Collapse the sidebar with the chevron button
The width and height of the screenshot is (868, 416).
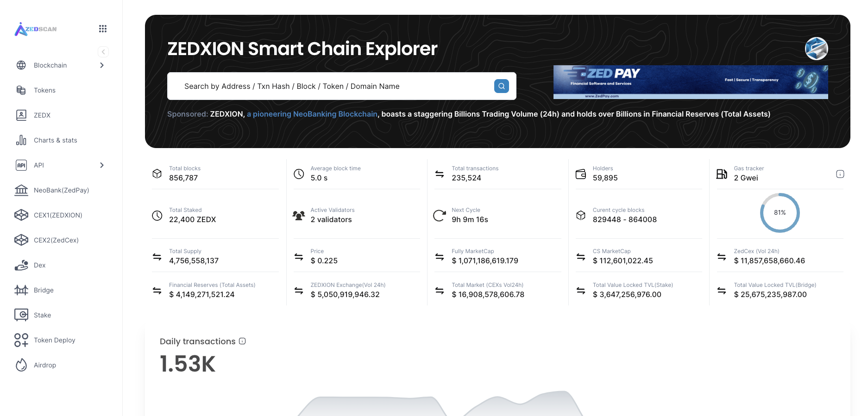coord(103,52)
